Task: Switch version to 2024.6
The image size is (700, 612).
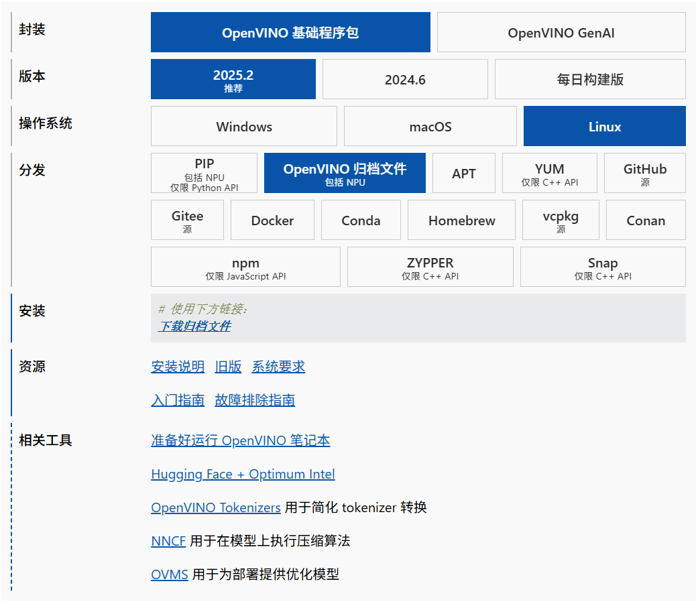Action: tap(405, 78)
